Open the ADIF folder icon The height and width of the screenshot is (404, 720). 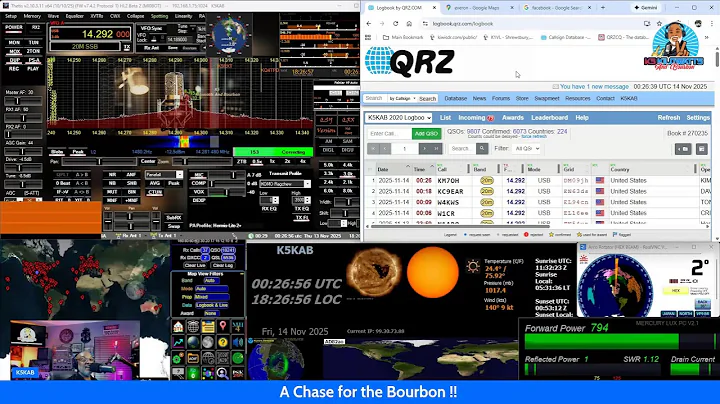193,358
